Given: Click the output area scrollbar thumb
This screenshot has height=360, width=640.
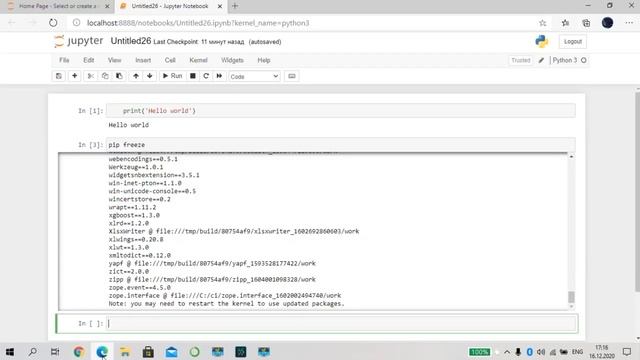Looking at the screenshot, I should pyautogui.click(x=571, y=297).
